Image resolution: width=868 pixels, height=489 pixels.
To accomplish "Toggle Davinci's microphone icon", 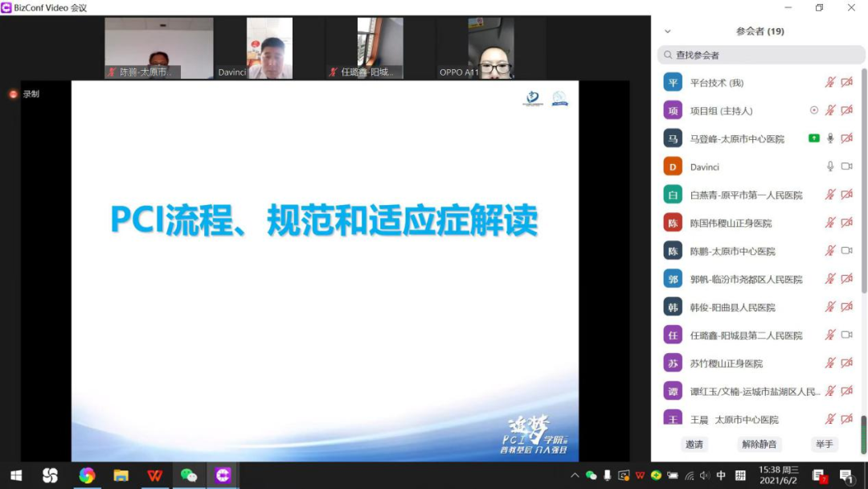I will [x=830, y=166].
